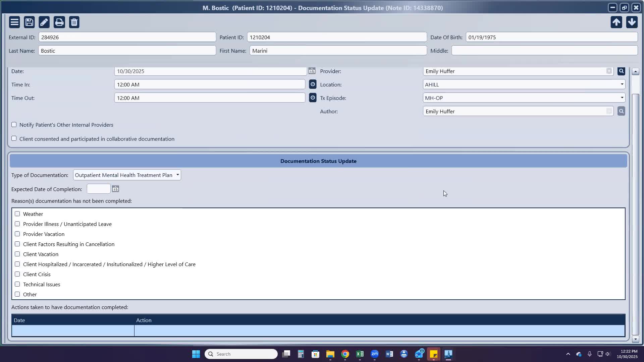Check Client Factors Resulting in Cancellation
The height and width of the screenshot is (362, 644).
point(17,244)
